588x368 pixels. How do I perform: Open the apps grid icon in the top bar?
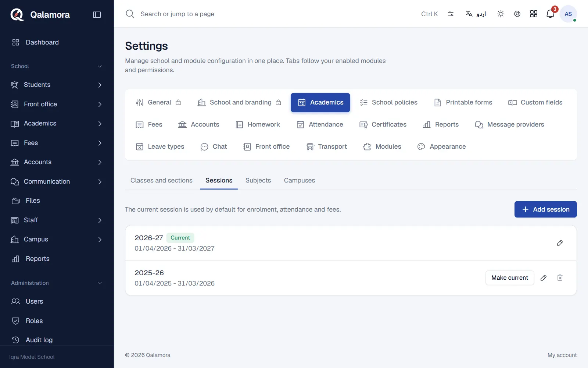pyautogui.click(x=534, y=14)
